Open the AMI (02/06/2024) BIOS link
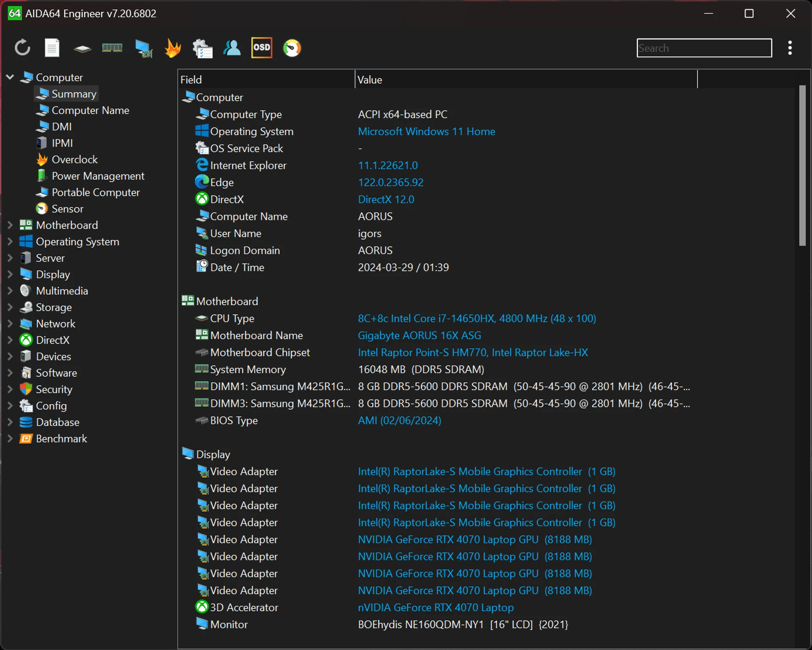The image size is (812, 650). point(400,420)
